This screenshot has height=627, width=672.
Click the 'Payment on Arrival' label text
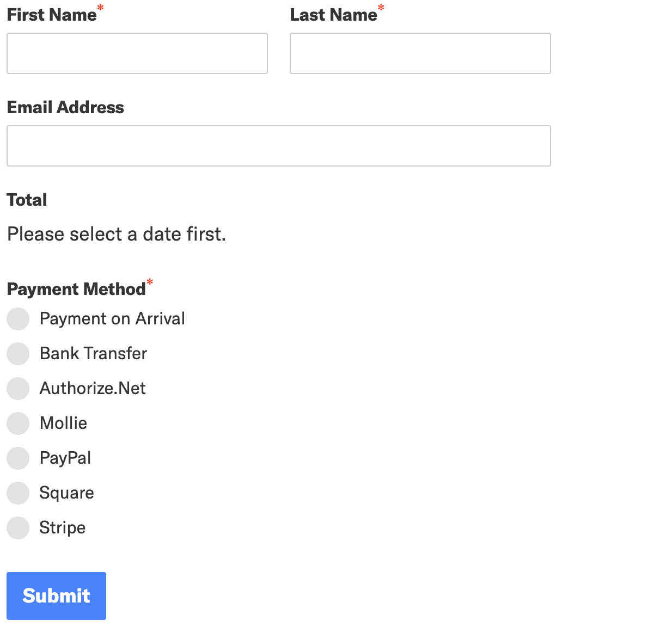pos(112,318)
